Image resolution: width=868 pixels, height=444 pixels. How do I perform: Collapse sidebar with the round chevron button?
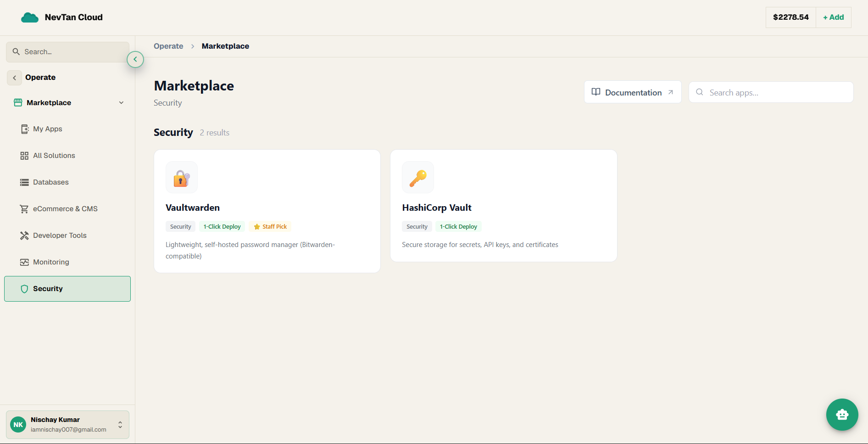(x=135, y=59)
